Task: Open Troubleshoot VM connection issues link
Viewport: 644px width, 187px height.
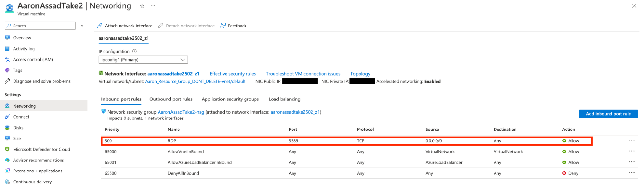Action: point(303,74)
